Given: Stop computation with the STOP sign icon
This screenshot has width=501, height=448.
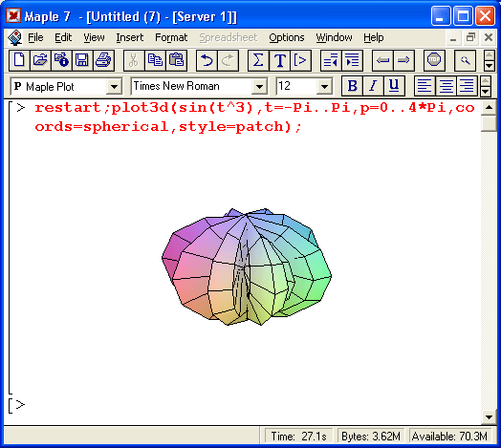Looking at the screenshot, I should click(434, 60).
